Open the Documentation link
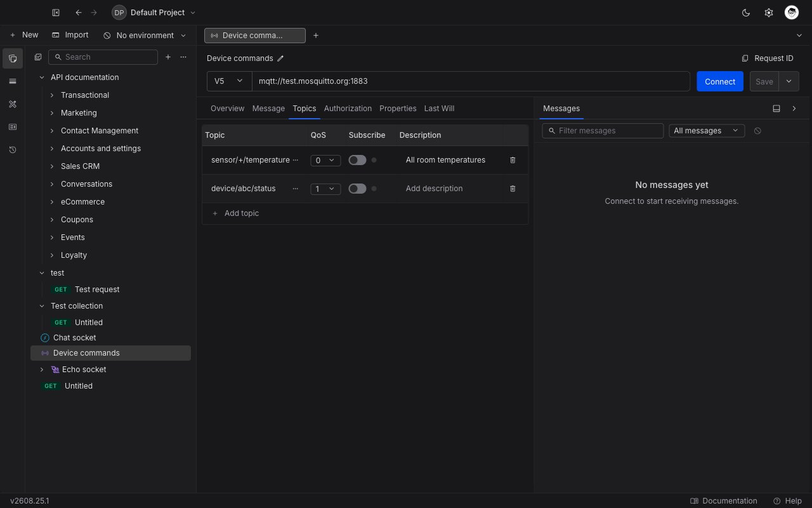812x508 pixels. [x=724, y=501]
